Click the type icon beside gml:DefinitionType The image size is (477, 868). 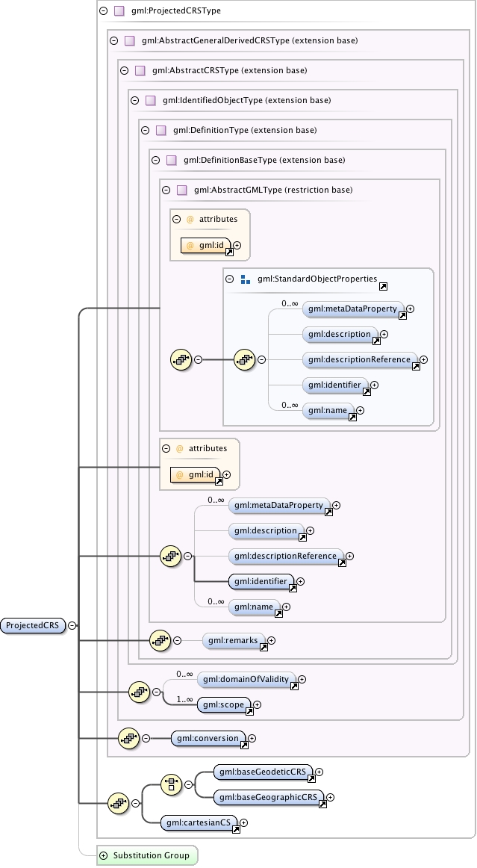pos(161,130)
